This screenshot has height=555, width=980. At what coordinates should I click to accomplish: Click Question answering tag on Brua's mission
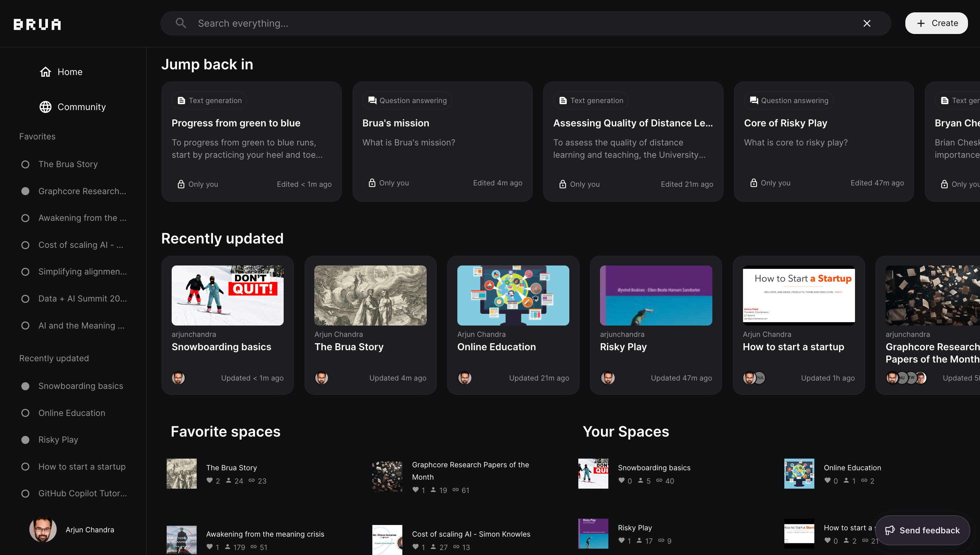[407, 100]
